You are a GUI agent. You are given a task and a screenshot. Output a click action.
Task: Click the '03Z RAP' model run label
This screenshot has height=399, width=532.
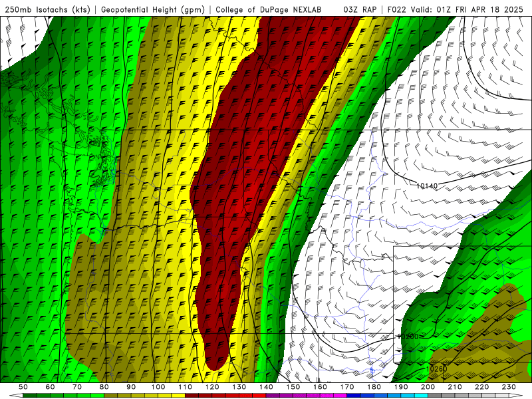click(x=360, y=9)
